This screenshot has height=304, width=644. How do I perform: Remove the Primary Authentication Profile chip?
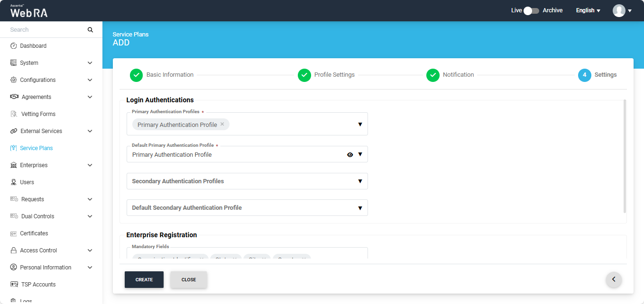pos(222,125)
